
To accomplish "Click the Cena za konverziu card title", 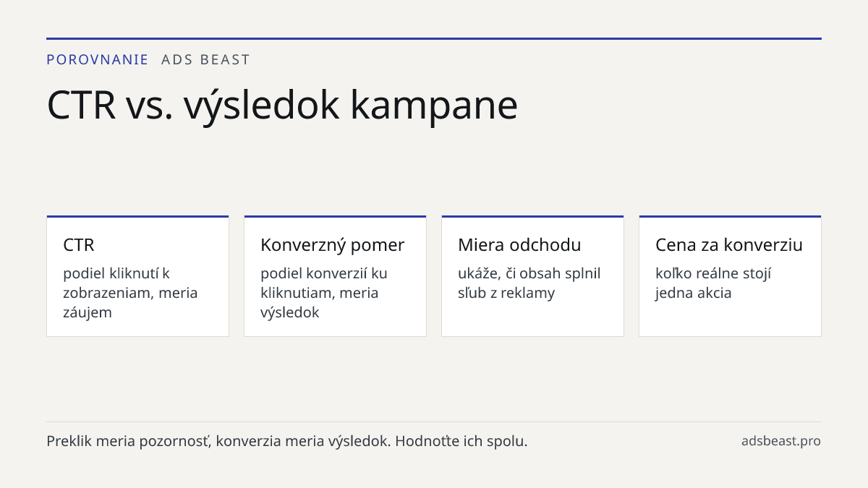I will pyautogui.click(x=729, y=245).
